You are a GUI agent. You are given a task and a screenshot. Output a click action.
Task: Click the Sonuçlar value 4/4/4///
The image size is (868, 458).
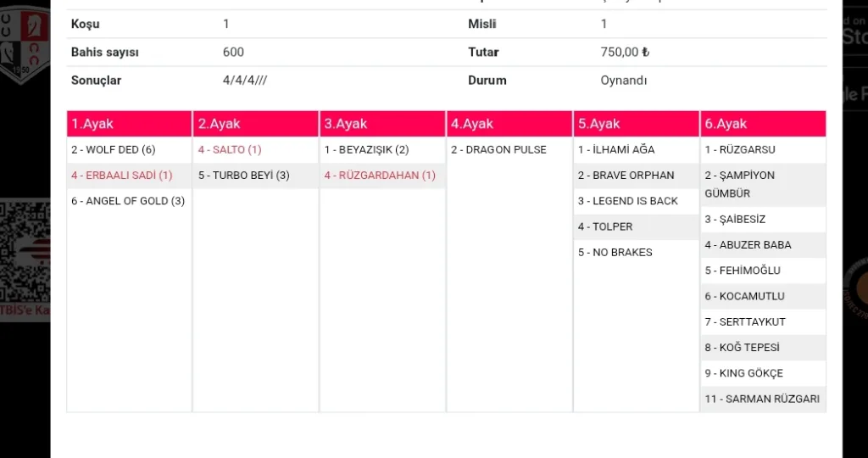click(246, 81)
